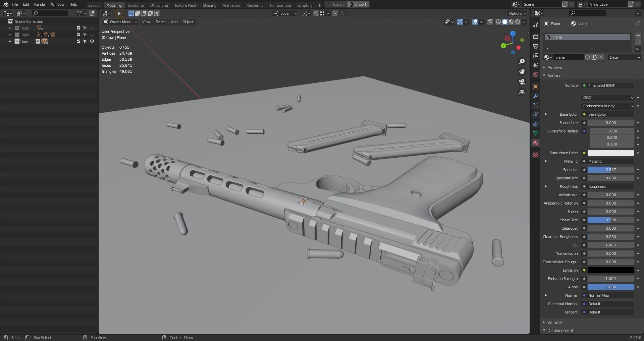Uncheck the light collection exclude checkbox
Screen dimensions: 644x341
[78, 35]
